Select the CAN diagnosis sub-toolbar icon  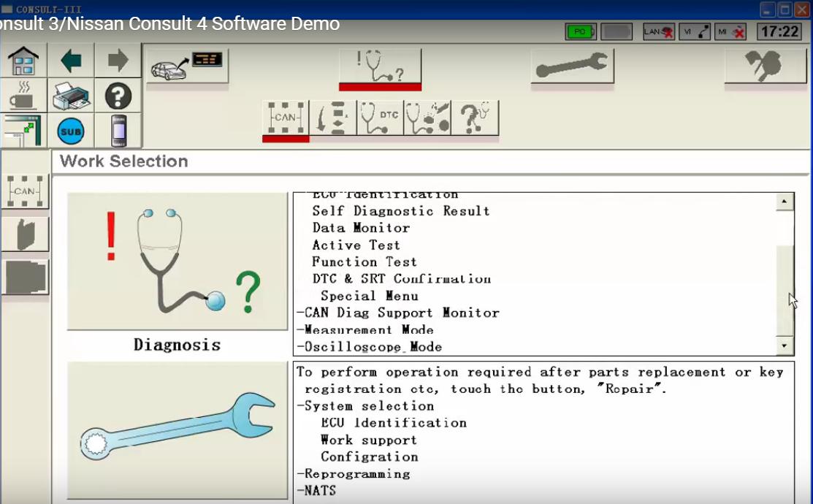(x=286, y=118)
